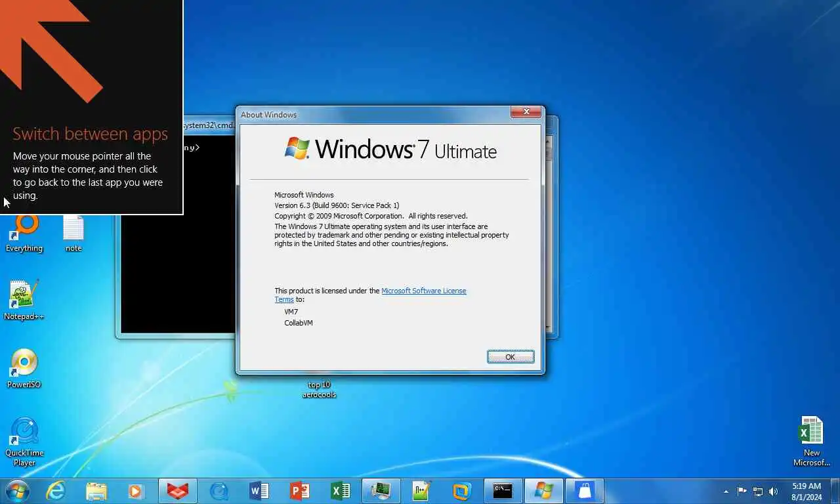Click the 'Microsoft Windows' text line
The height and width of the screenshot is (504, 840).
point(304,195)
